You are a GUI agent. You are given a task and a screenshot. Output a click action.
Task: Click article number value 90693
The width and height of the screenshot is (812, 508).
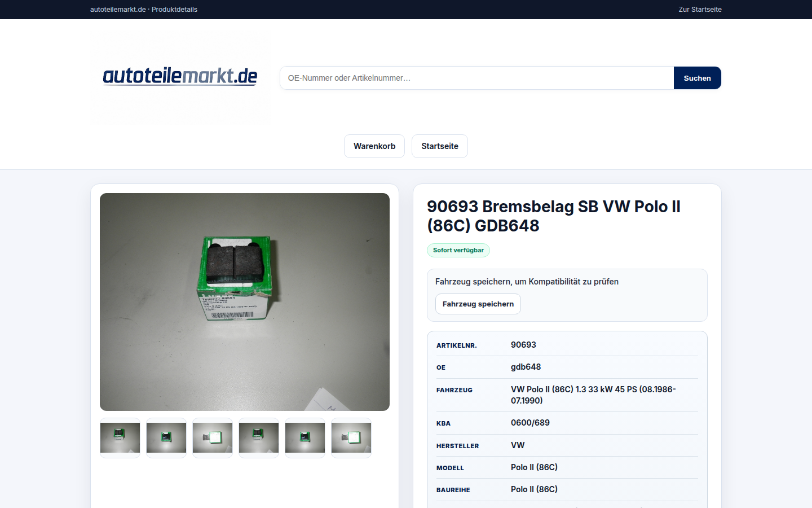523,345
